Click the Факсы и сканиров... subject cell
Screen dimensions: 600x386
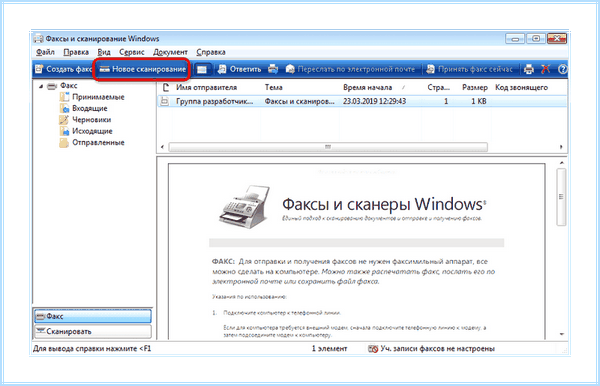coord(300,101)
